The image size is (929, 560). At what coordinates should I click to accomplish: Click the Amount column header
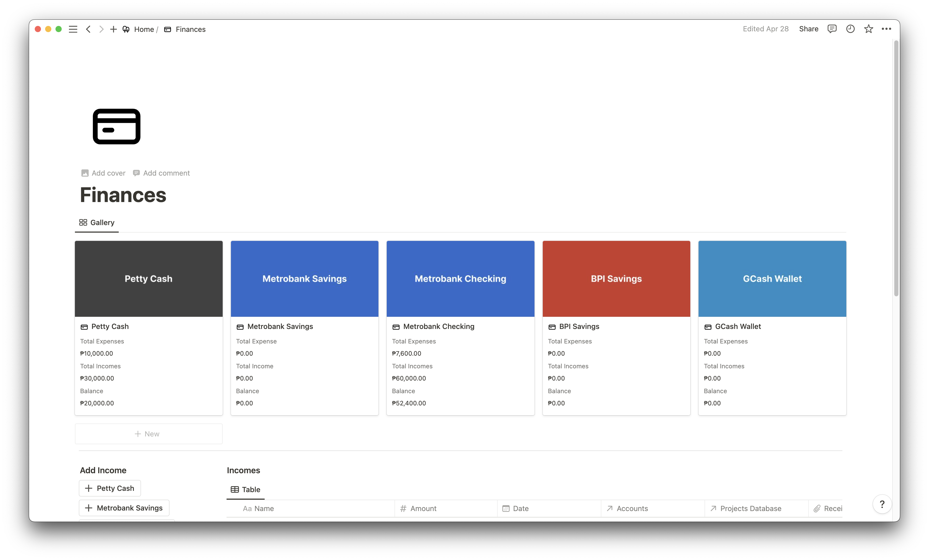click(x=446, y=508)
